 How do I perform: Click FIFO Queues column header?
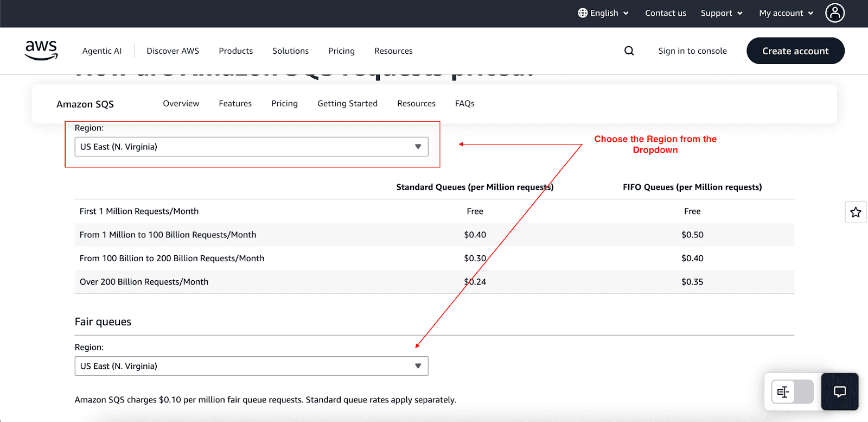692,187
